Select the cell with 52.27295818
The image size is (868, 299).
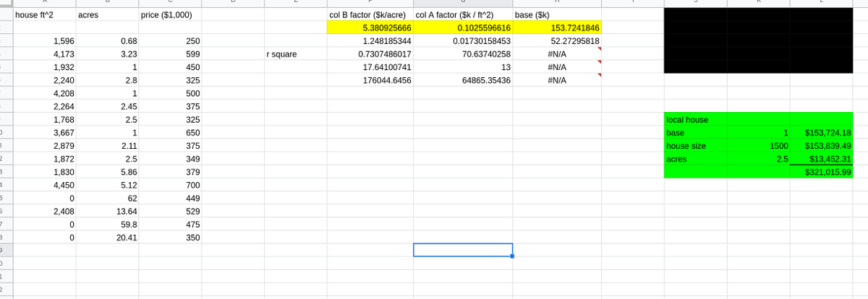tap(557, 41)
